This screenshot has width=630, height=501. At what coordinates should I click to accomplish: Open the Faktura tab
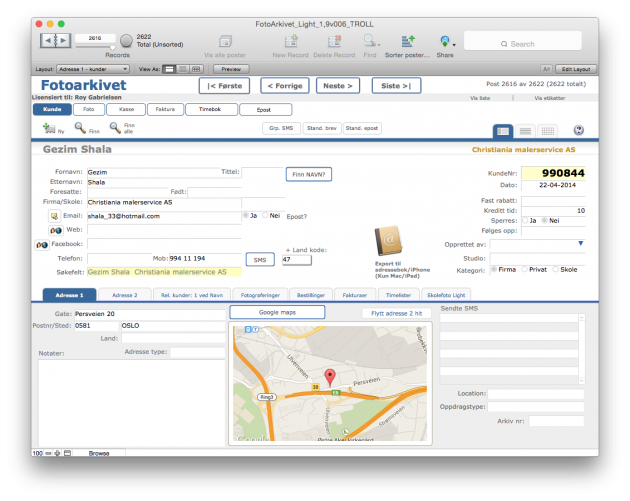[x=165, y=109]
